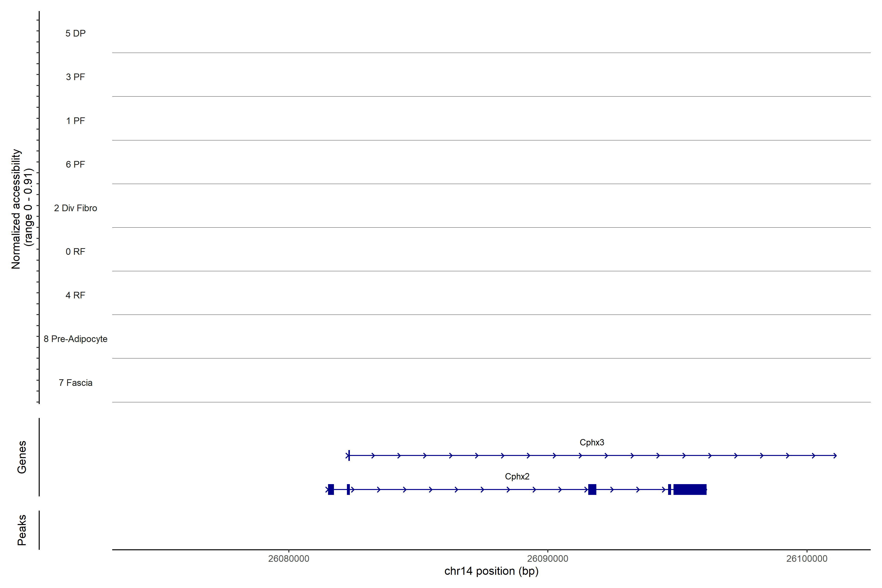Click the 0 RF track label
The height and width of the screenshot is (588, 882).
tap(75, 252)
